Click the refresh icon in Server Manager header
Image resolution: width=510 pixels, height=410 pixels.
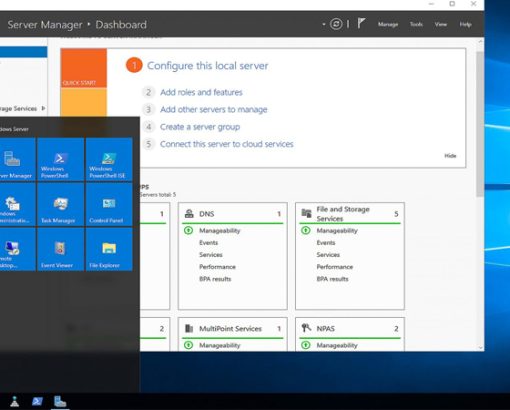pyautogui.click(x=336, y=24)
